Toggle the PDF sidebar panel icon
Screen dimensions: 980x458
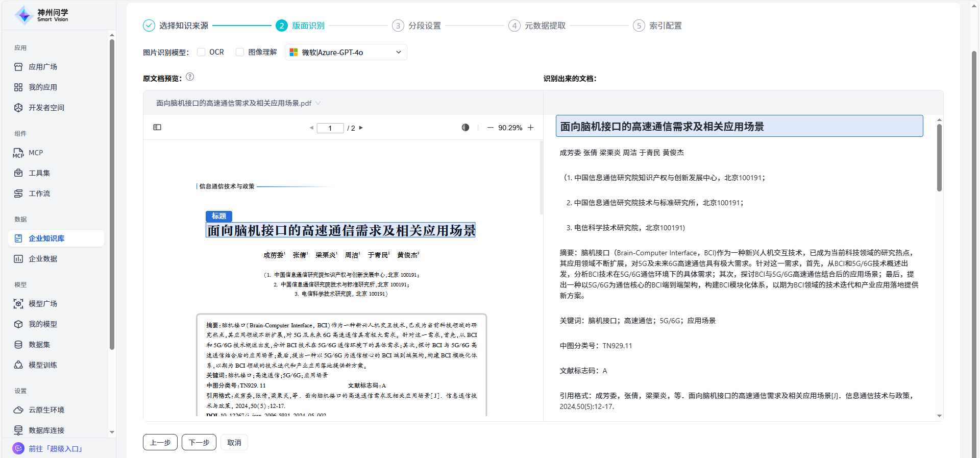[x=157, y=127]
